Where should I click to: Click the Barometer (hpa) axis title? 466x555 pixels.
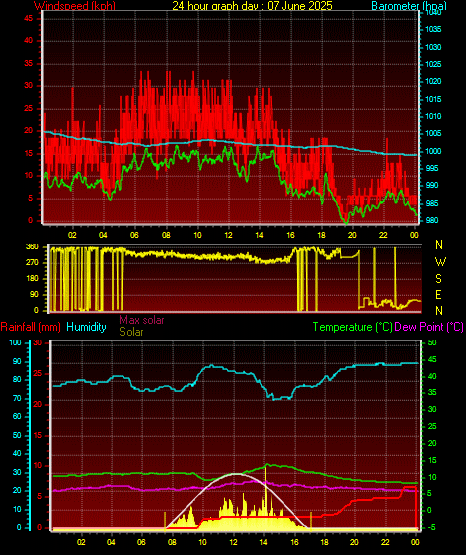click(409, 6)
